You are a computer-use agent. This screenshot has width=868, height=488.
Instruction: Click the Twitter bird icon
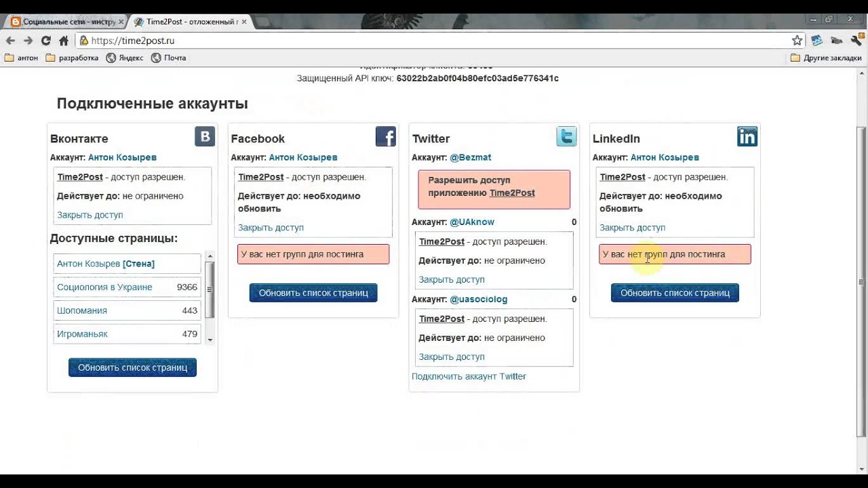point(566,137)
